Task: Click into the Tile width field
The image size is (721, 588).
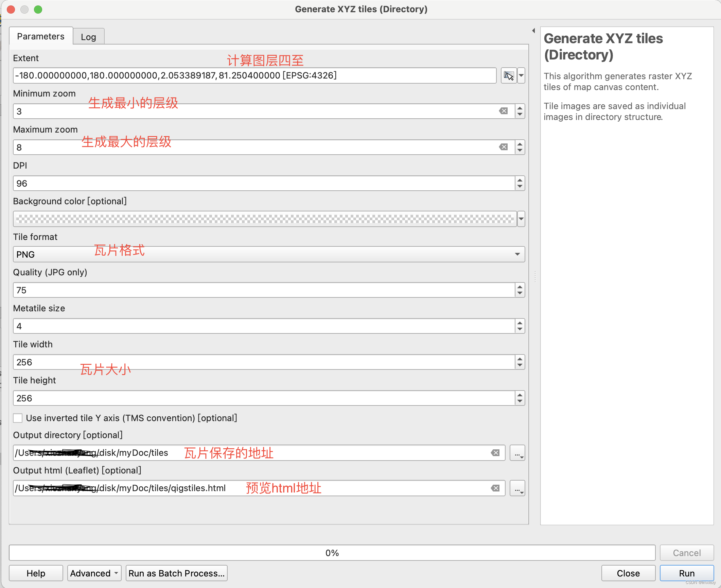Action: 264,362
